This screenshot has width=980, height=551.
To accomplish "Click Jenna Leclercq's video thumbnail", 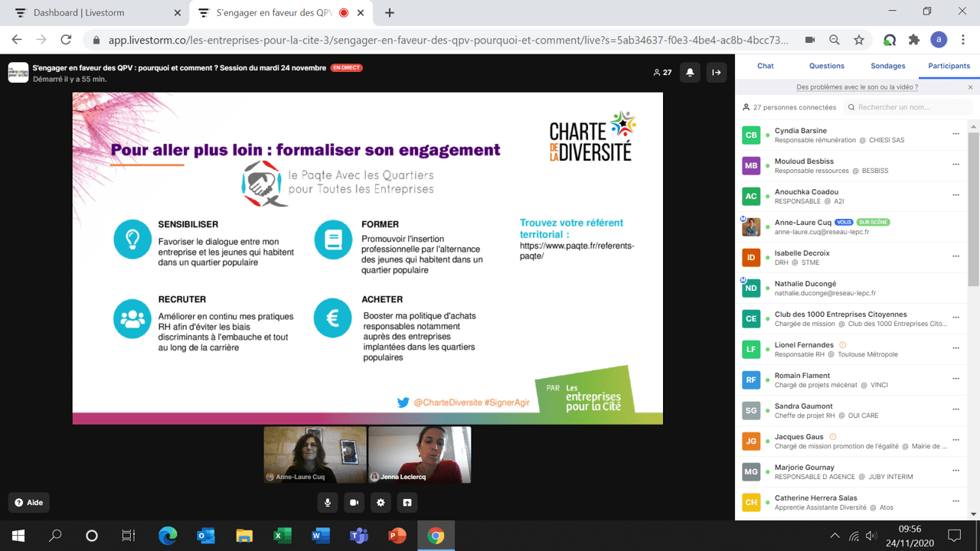I will [420, 454].
